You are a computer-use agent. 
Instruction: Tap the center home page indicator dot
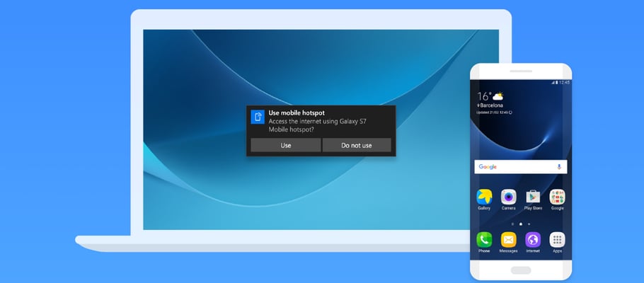[521, 224]
